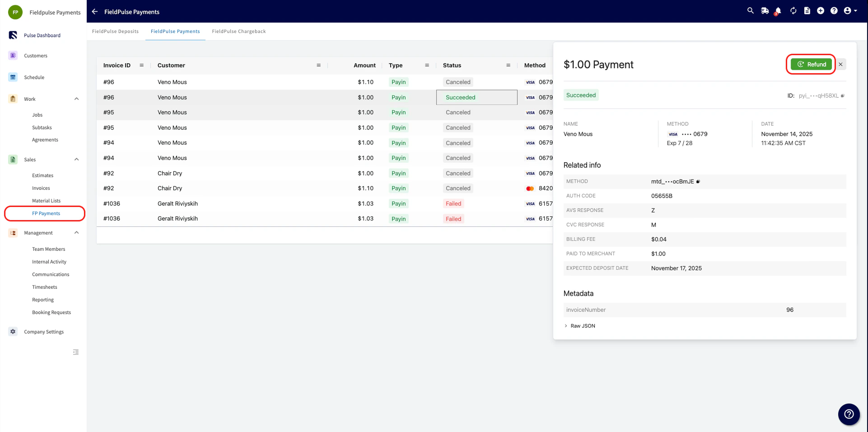
Task: Open Schedule in the sidebar
Action: point(34,77)
